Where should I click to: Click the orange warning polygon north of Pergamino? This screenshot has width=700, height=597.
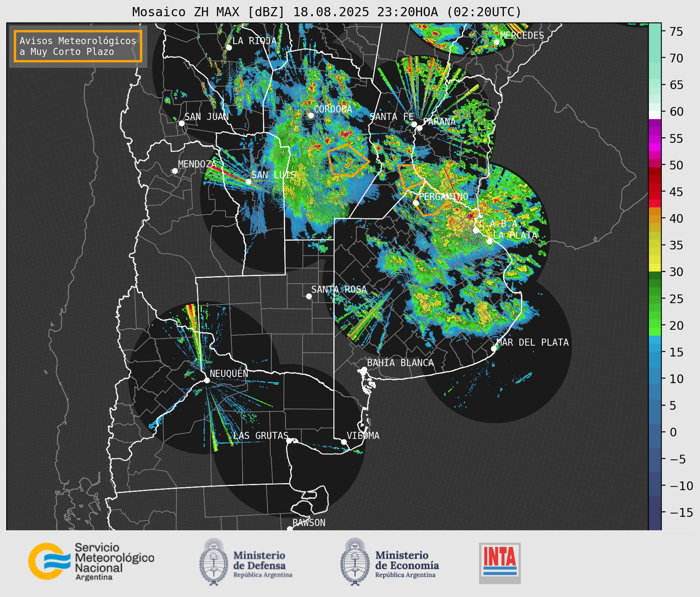tap(410, 177)
